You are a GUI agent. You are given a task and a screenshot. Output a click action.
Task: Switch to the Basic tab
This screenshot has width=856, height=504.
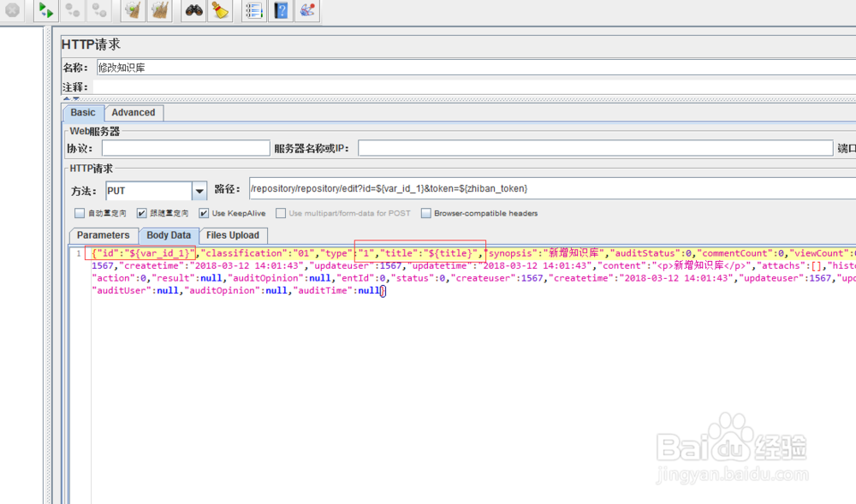click(83, 112)
